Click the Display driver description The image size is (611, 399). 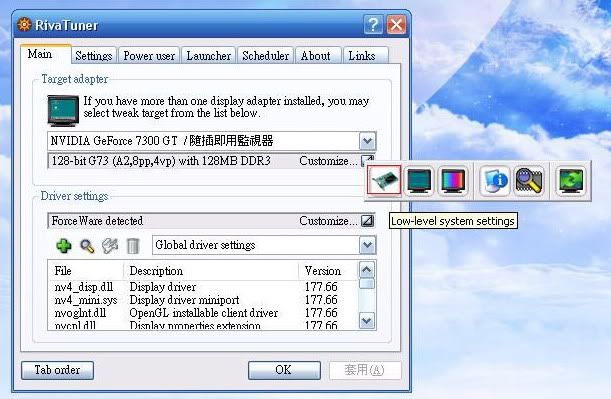(x=163, y=287)
